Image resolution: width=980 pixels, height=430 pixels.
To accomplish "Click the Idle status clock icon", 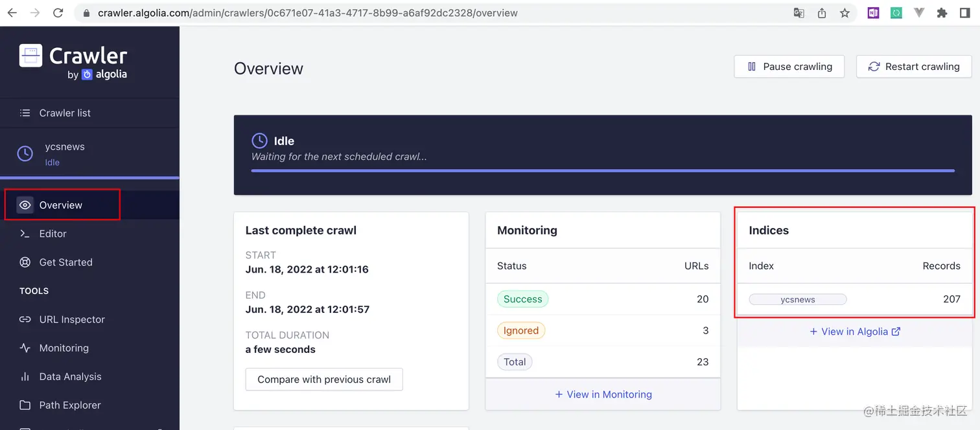I will [x=259, y=141].
